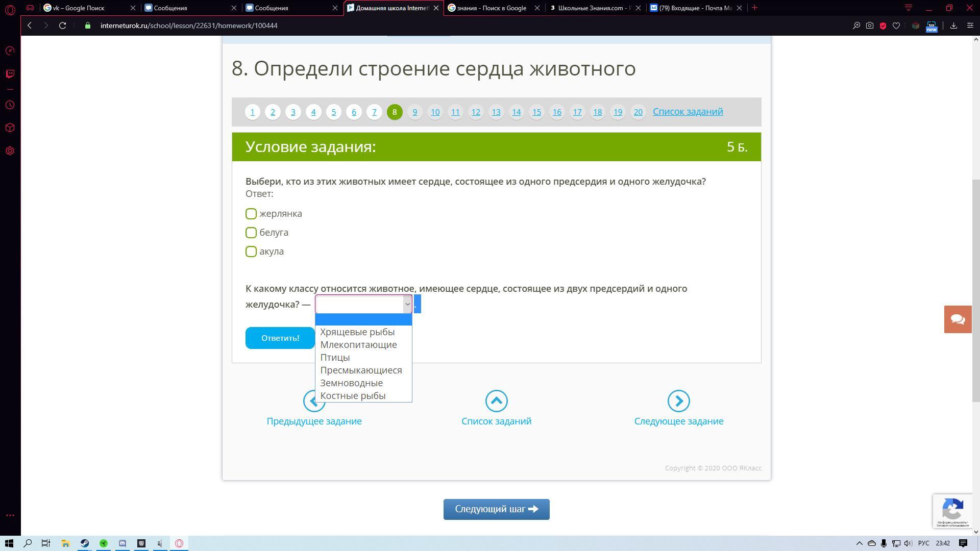This screenshot has height=551, width=980.
Task: Open sidebar settings gear icon
Action: tap(10, 151)
